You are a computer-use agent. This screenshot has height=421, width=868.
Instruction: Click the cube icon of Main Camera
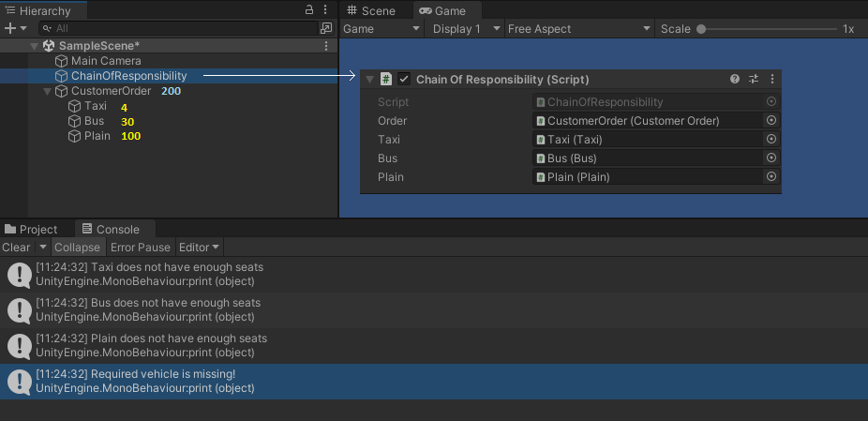[x=62, y=61]
